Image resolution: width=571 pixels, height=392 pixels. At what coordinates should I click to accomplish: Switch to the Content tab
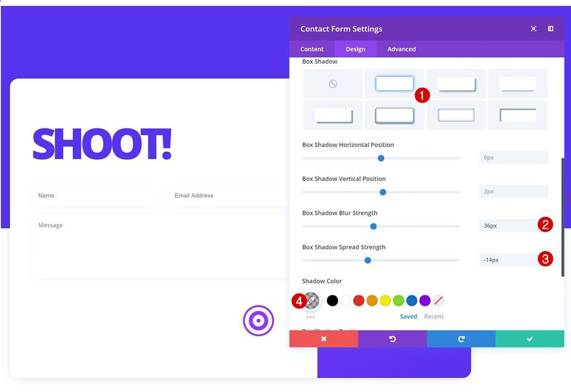pyautogui.click(x=311, y=49)
